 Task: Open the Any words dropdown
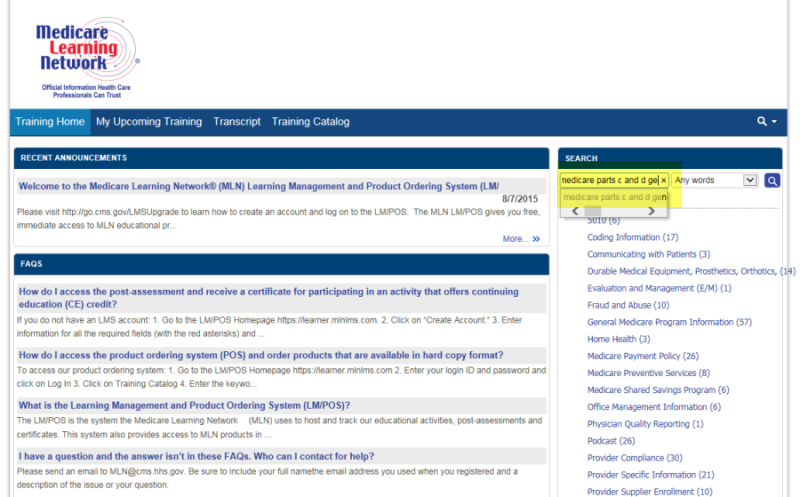tap(714, 180)
